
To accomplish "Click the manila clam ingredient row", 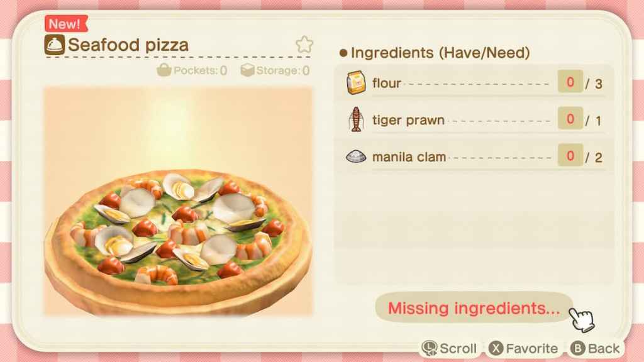I will [x=474, y=156].
